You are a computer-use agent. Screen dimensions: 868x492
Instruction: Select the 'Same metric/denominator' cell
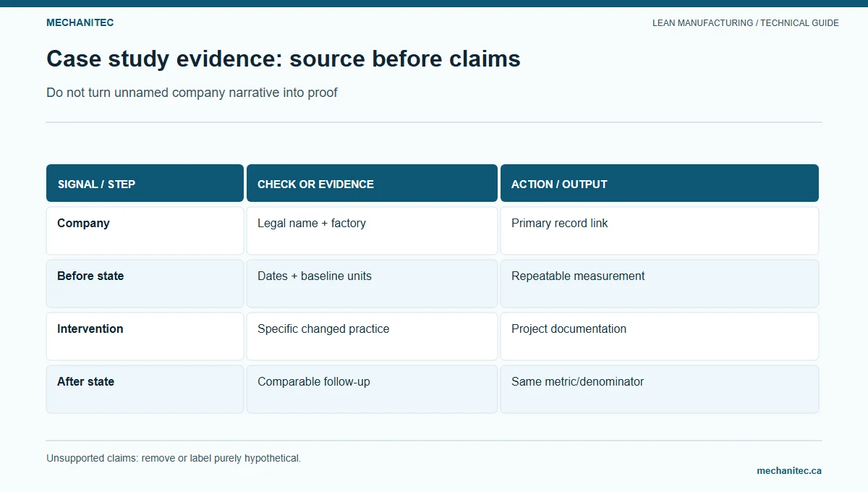[x=660, y=389]
